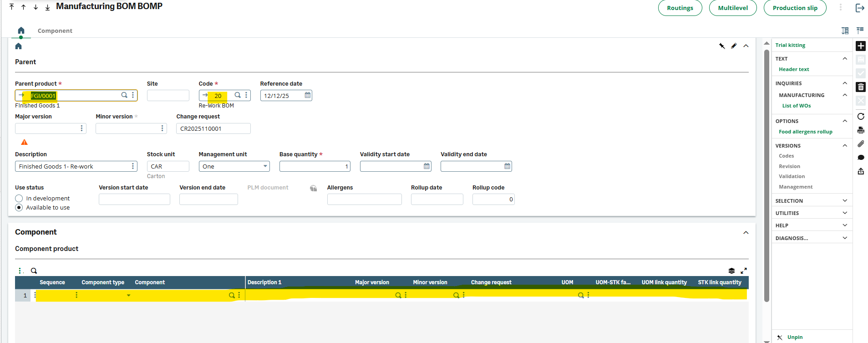Viewport: 868px width, 343px height.
Task: Click the paperclip attachments icon
Action: [861, 143]
